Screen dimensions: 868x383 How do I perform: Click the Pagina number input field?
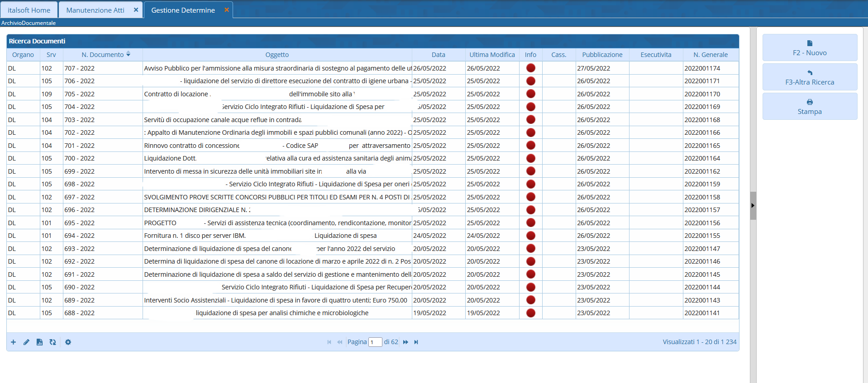pos(375,342)
